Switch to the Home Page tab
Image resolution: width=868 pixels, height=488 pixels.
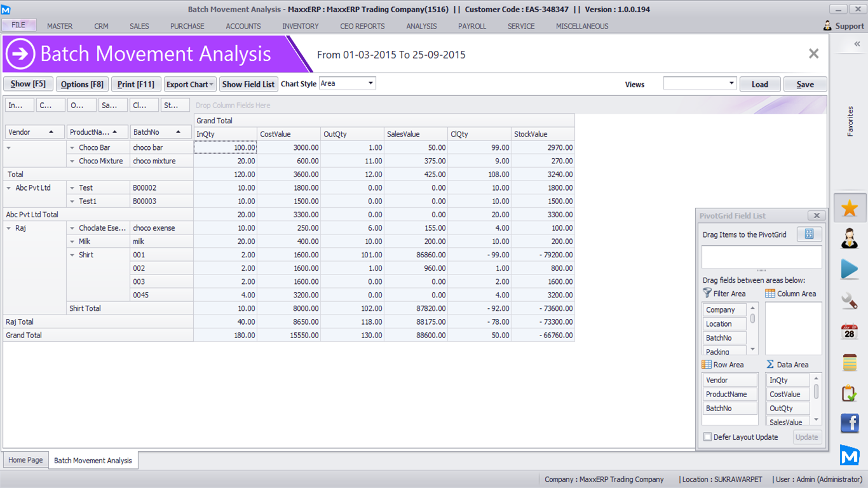click(x=25, y=460)
